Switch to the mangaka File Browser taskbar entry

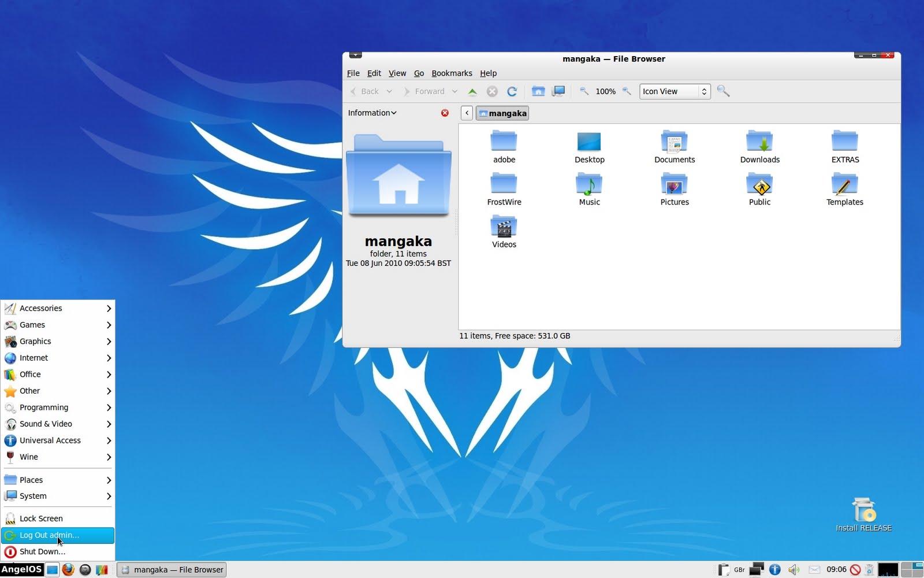(171, 569)
